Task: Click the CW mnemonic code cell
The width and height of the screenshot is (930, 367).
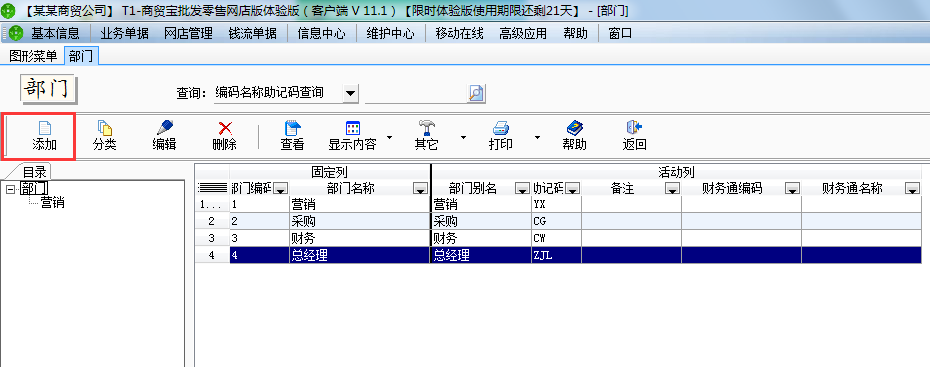Action: tap(556, 238)
